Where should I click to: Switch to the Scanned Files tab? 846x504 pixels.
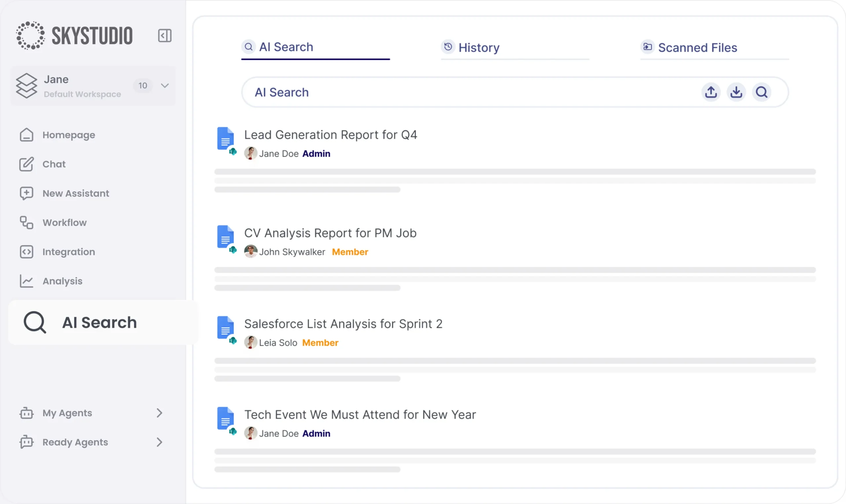(697, 48)
